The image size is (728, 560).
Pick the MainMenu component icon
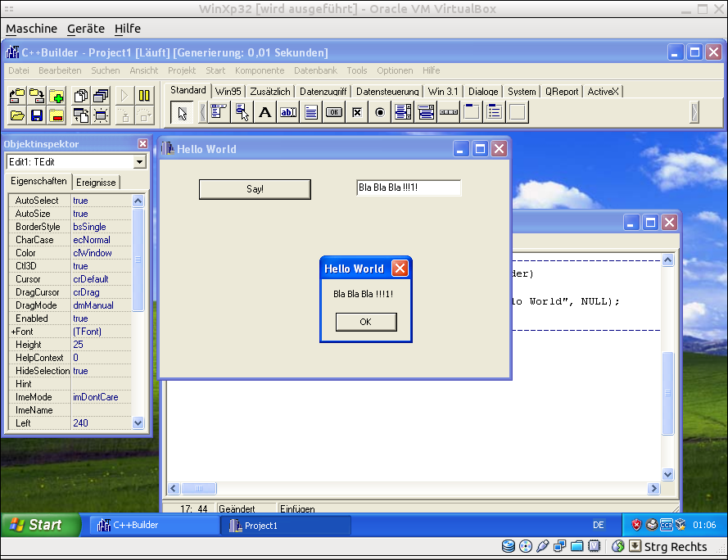[218, 112]
